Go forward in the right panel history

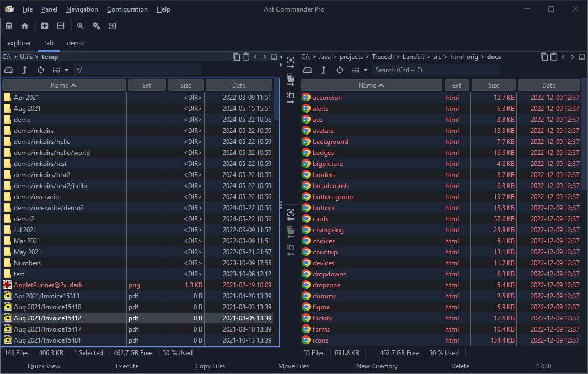coord(573,57)
